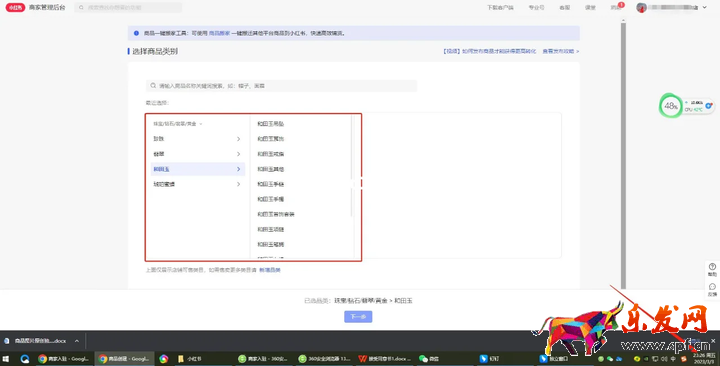Select the 和田玉 category item
This screenshot has width=720, height=366.
click(x=198, y=169)
